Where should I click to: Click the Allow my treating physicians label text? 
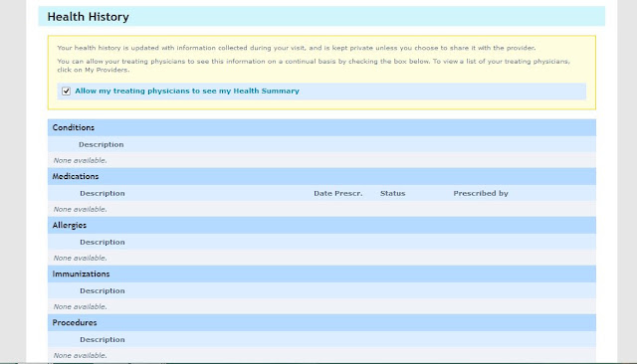tap(187, 91)
